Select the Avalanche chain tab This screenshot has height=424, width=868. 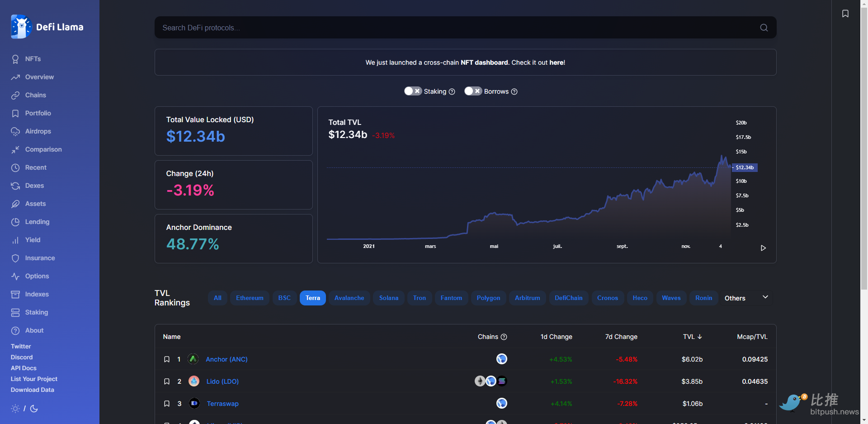coord(349,298)
